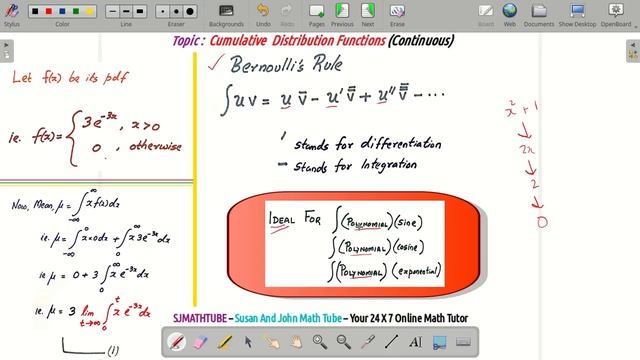
Task: Select the Capture screen-region tool
Action: 439,342
